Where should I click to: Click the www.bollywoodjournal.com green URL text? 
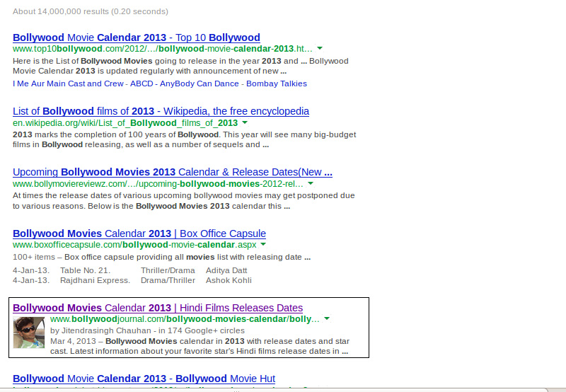(x=185, y=319)
